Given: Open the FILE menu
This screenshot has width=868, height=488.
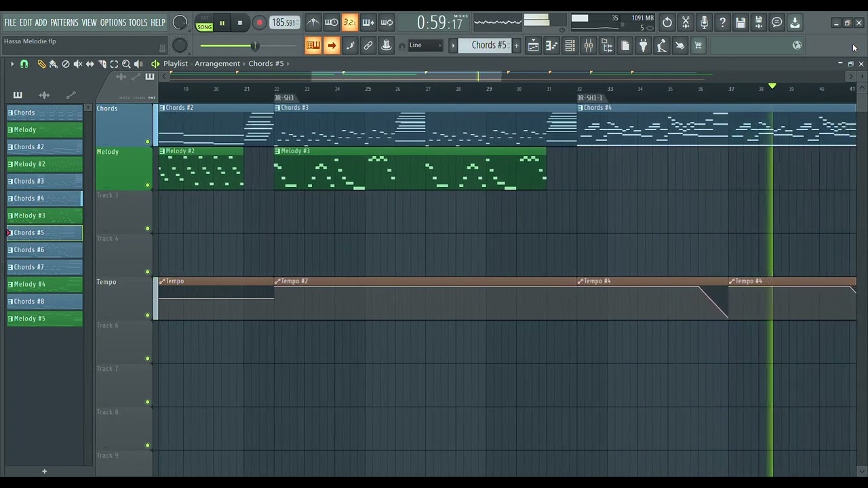Looking at the screenshot, I should click(10, 22).
